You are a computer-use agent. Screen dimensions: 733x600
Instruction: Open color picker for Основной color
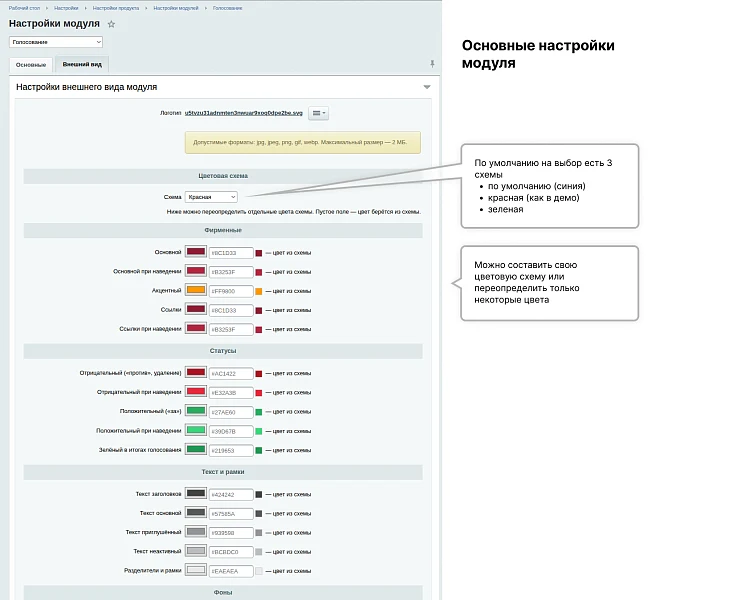[x=196, y=252]
